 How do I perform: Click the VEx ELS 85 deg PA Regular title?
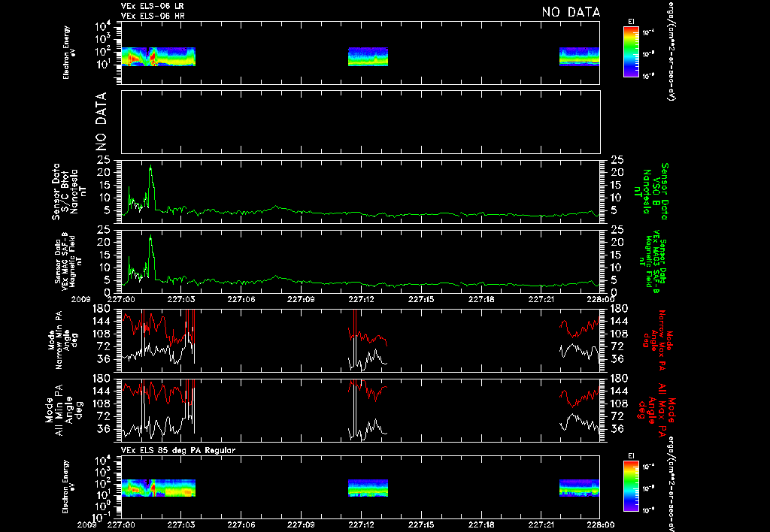pyautogui.click(x=178, y=450)
